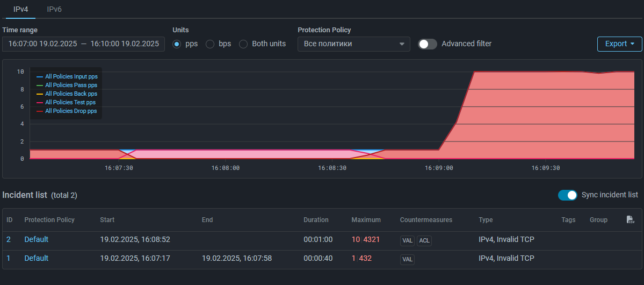Screen dimensions: 644x285
Task: Expand the Export dropdown button
Action: 619,44
